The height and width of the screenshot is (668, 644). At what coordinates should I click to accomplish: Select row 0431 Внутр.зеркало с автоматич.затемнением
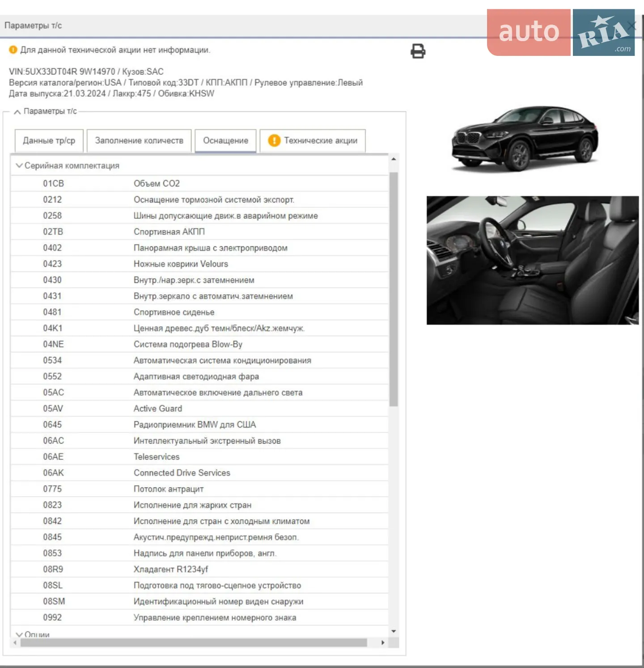199,296
